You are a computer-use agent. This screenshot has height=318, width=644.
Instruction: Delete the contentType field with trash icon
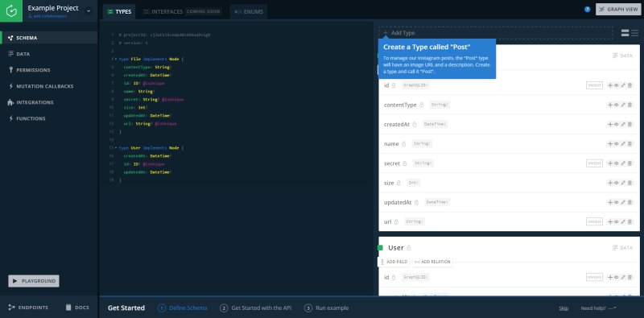pyautogui.click(x=630, y=105)
